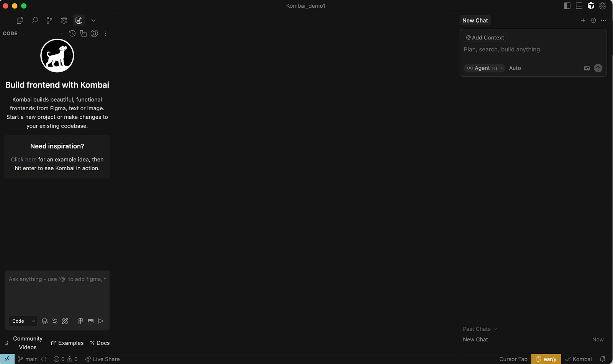Viewport: 613px width, 364px height.
Task: Open the past chat named New Chat
Action: pos(533,340)
